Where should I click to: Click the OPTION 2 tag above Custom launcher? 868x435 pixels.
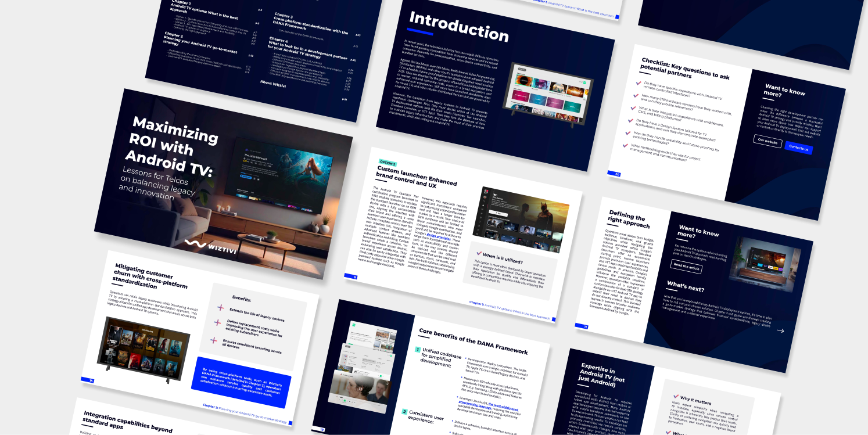pyautogui.click(x=388, y=163)
